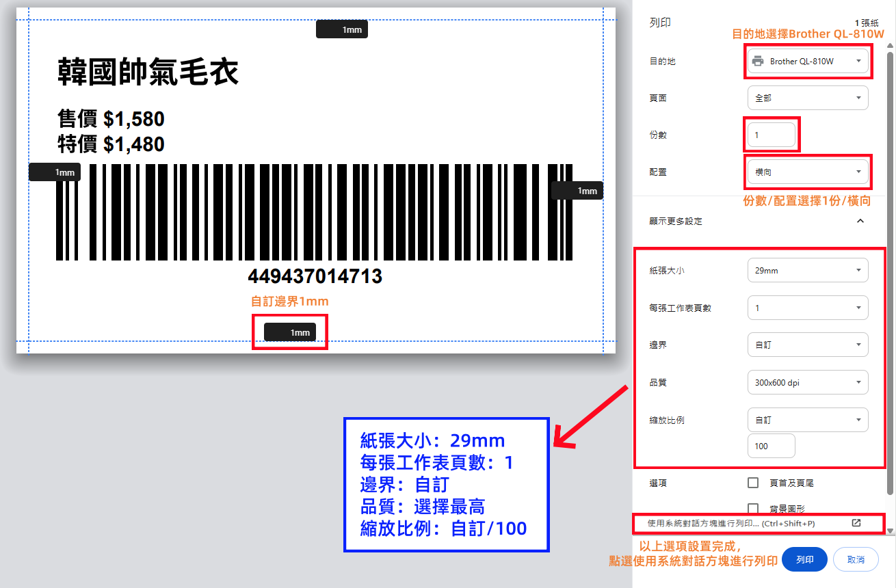Screen dimensions: 896x588
Task: Enable the 頁首及頁尾 checkbox
Action: pyautogui.click(x=753, y=483)
